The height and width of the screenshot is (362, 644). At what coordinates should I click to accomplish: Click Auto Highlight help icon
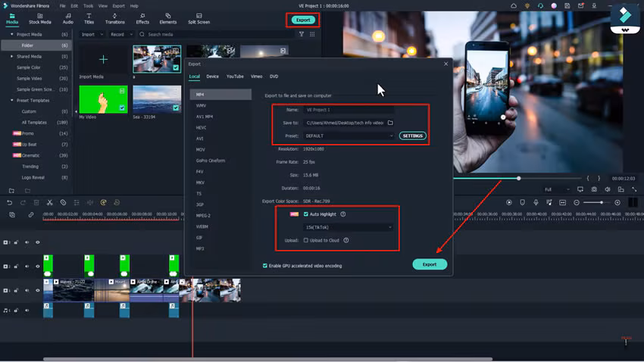(x=343, y=214)
